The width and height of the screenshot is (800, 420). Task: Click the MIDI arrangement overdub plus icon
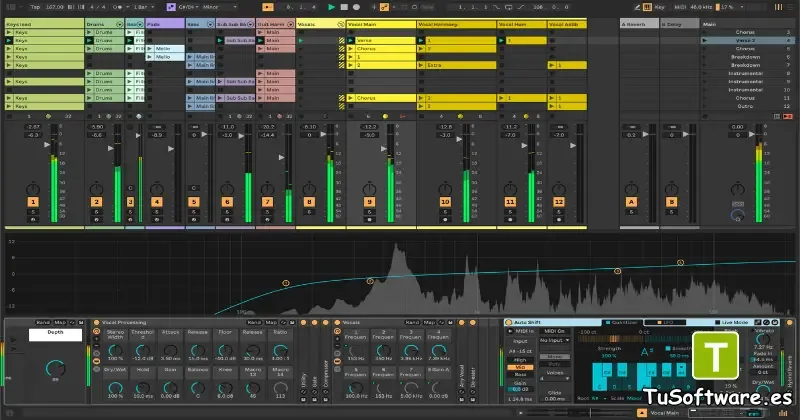point(374,7)
